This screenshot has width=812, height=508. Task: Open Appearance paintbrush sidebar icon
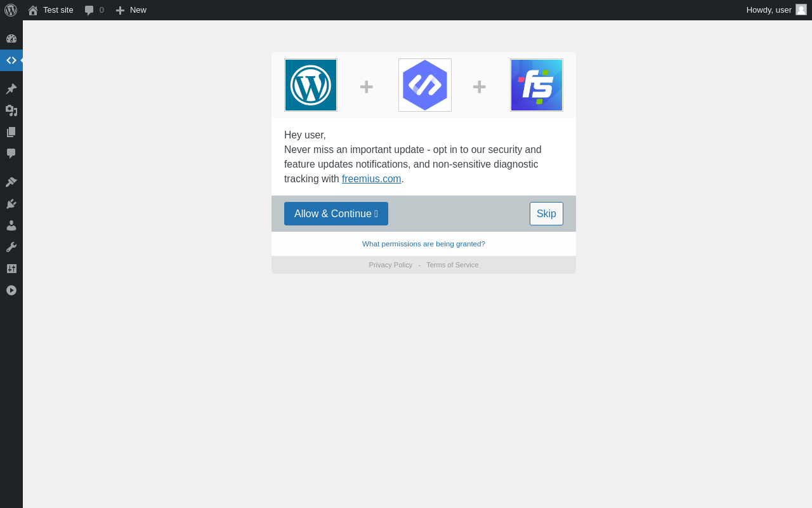(11, 182)
